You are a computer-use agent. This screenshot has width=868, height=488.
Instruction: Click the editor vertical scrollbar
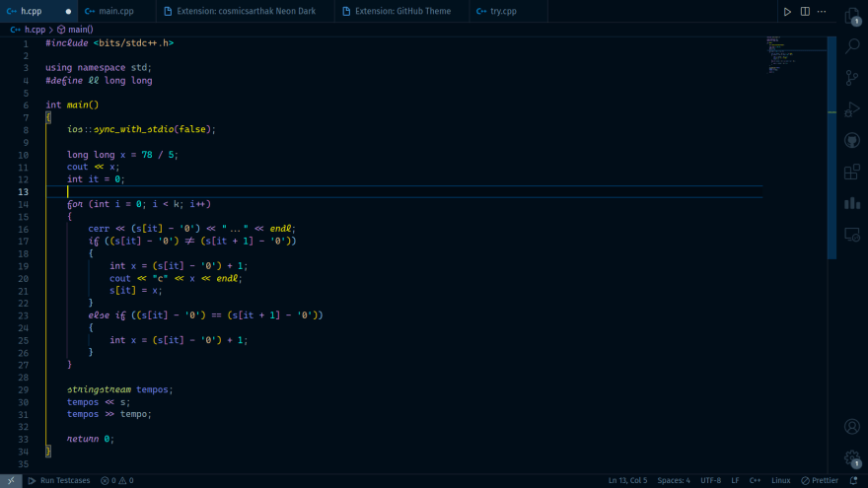[832, 148]
